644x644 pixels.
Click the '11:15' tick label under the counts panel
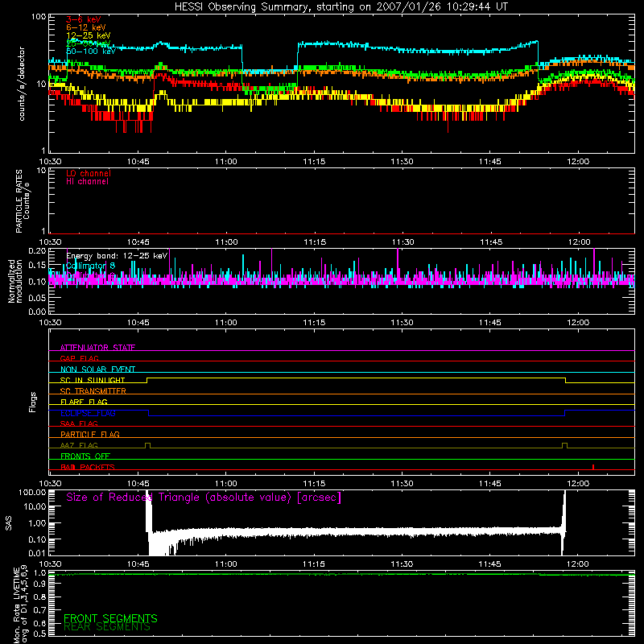(314, 162)
